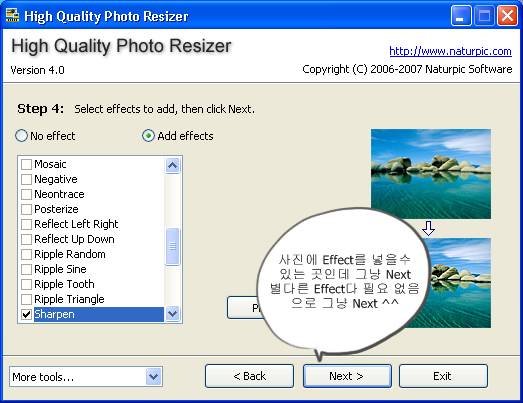The width and height of the screenshot is (523, 403).
Task: Select the Ripple Sine list row text
Action: tap(60, 269)
